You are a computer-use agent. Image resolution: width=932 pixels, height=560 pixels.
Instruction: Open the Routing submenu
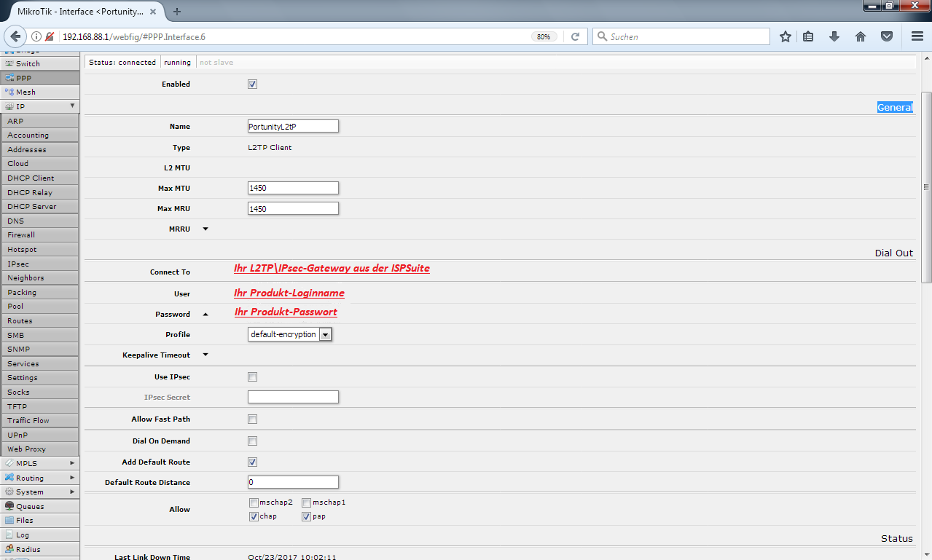click(x=40, y=478)
